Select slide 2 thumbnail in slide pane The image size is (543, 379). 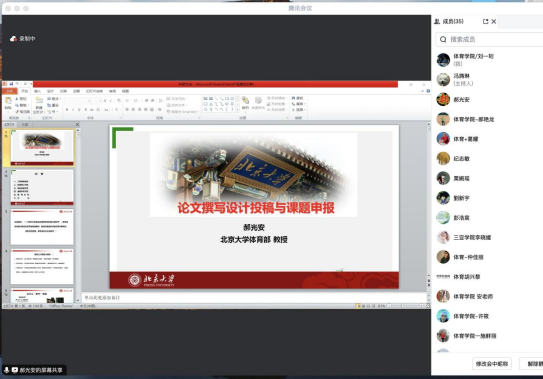[42, 187]
